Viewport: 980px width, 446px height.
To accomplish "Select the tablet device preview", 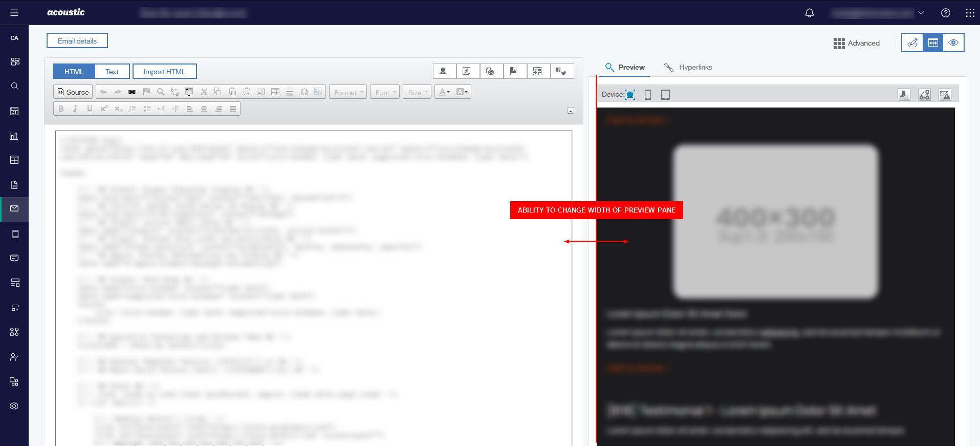I will tap(665, 95).
